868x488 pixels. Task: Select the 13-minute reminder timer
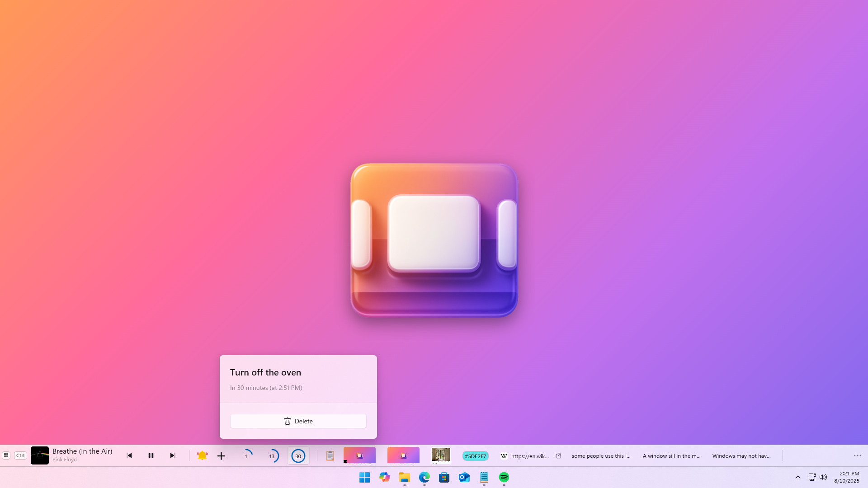[x=272, y=456]
